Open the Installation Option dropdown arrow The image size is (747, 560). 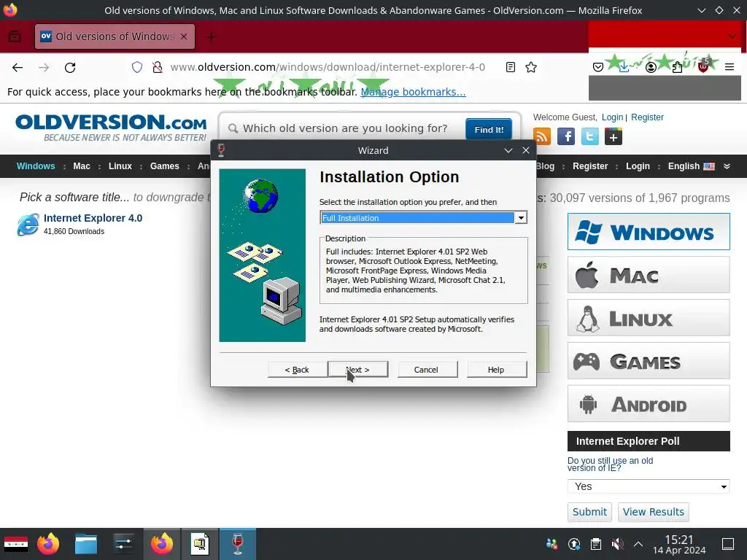click(521, 217)
